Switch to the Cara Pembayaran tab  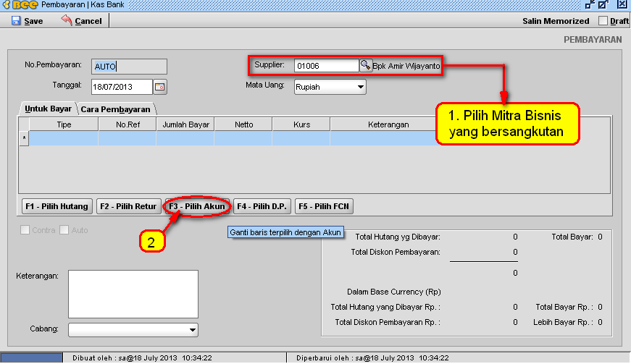point(115,109)
